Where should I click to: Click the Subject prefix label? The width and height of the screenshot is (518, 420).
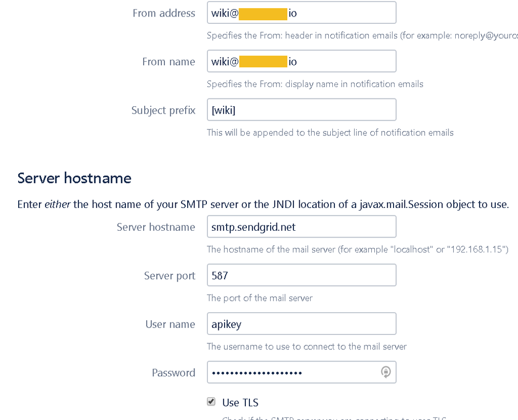(x=163, y=110)
